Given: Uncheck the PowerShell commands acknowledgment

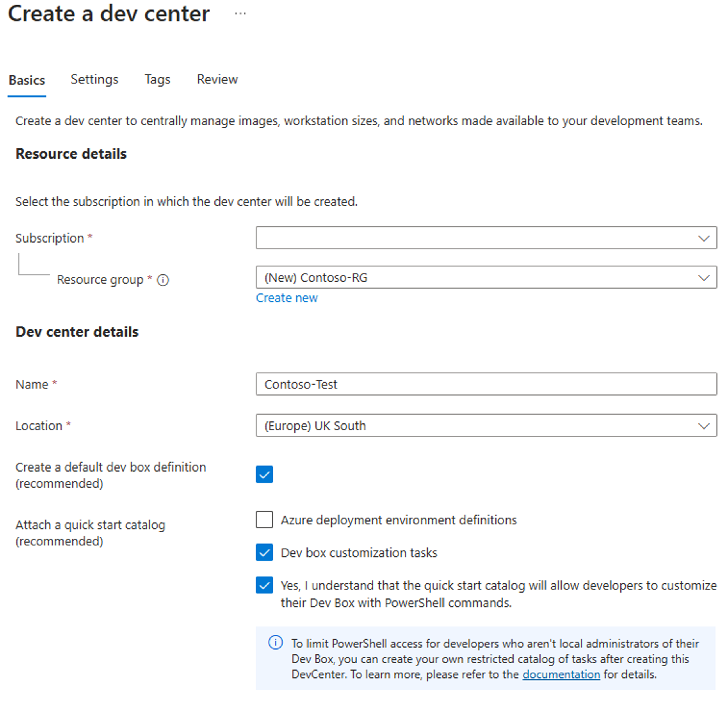Looking at the screenshot, I should pos(264,586).
